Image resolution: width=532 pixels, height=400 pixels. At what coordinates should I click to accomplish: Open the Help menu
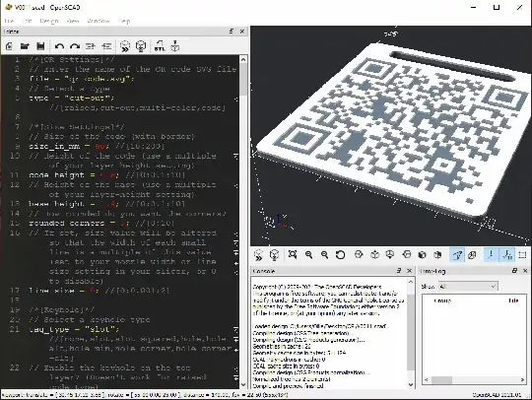124,21
